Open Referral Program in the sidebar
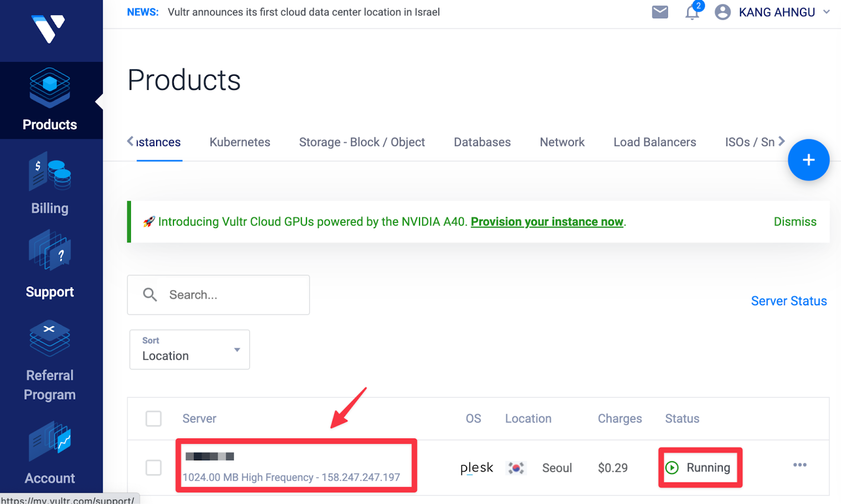The width and height of the screenshot is (841, 504). click(x=50, y=361)
